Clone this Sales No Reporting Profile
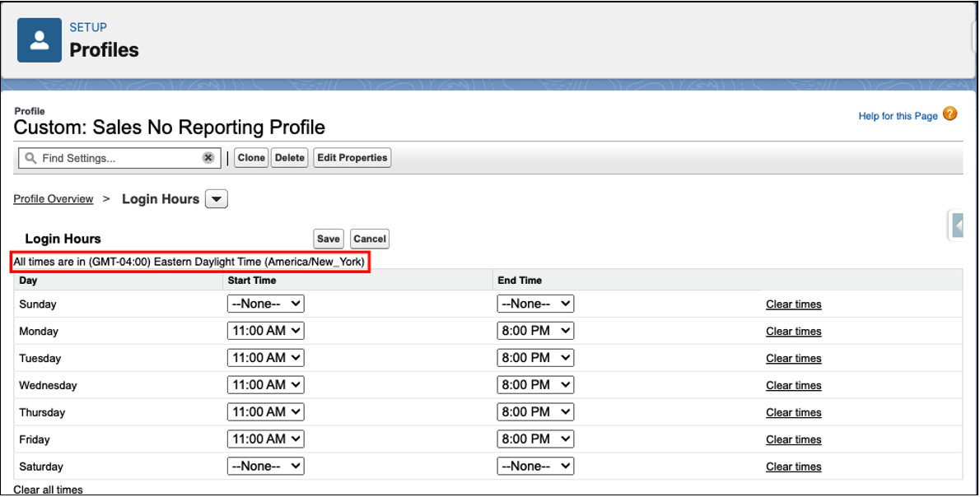The width and height of the screenshot is (980, 497). [250, 157]
